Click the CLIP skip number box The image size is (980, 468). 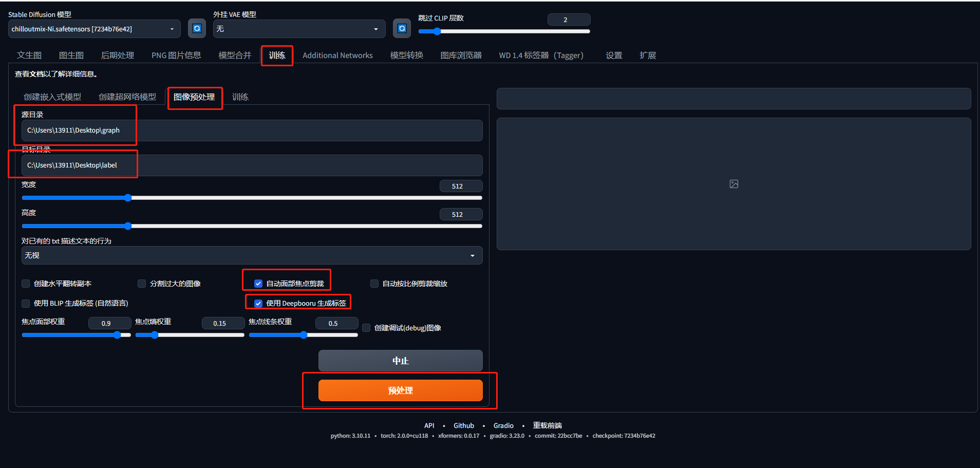tap(569, 20)
